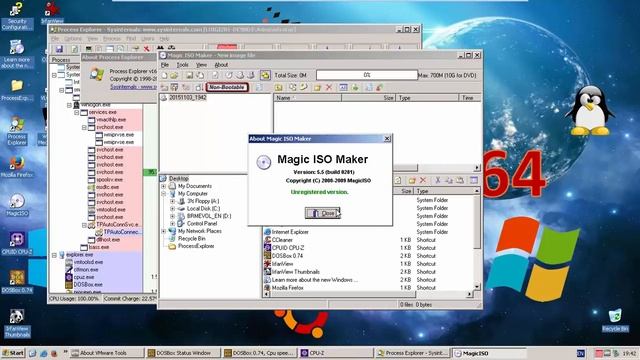The image size is (640, 360).
Task: Click the highlighted yellow icon left of Total Size
Action: tap(265, 76)
